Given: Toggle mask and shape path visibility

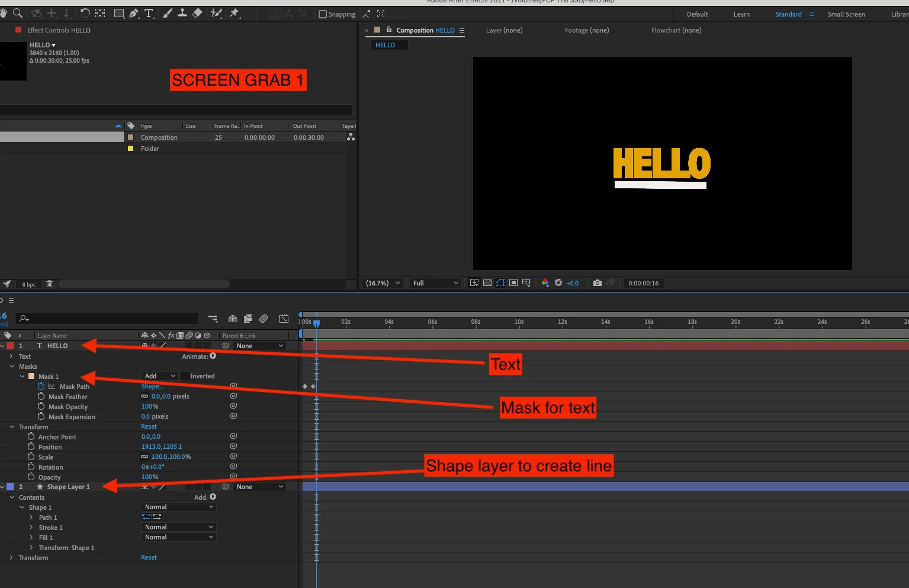Looking at the screenshot, I should pyautogui.click(x=500, y=283).
